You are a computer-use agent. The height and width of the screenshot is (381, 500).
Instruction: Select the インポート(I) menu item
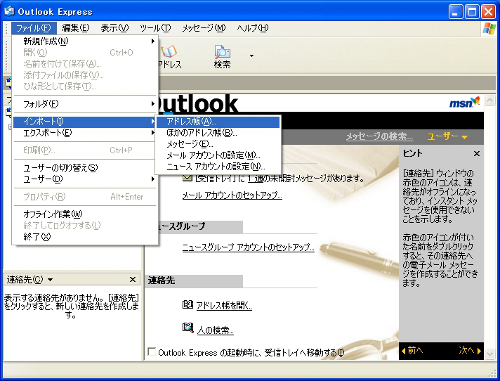(x=85, y=122)
